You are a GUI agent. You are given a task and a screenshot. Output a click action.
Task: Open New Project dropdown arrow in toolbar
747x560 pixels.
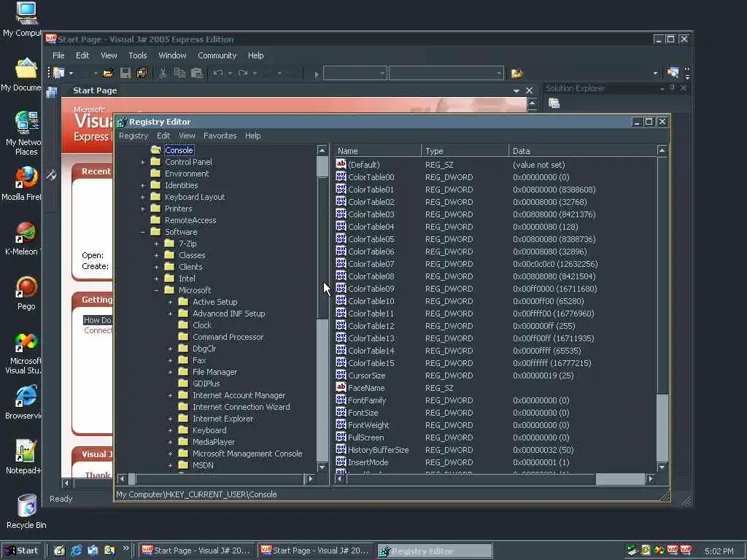click(71, 73)
